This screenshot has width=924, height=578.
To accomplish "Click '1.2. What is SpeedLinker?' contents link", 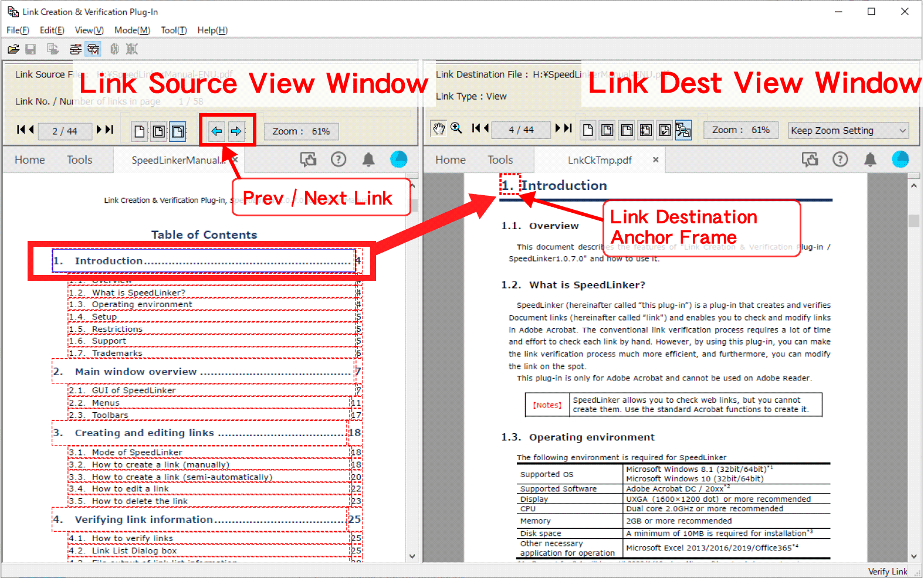I will pyautogui.click(x=211, y=293).
